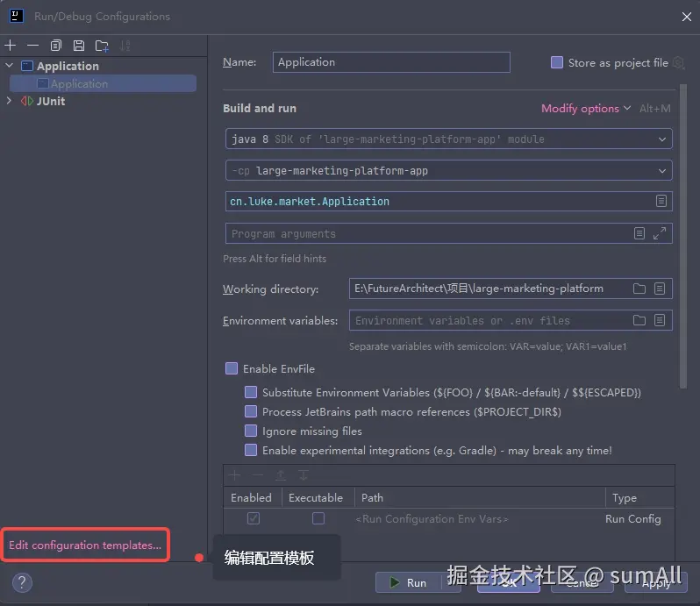Toggle Executable checkbox for Run Configuration Env Vars
This screenshot has width=700, height=606.
point(318,518)
